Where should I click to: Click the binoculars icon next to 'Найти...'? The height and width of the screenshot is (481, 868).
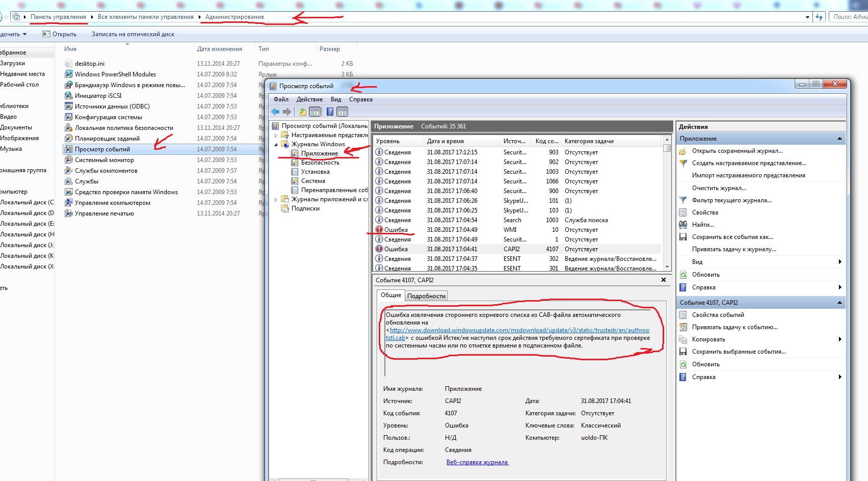(x=683, y=225)
